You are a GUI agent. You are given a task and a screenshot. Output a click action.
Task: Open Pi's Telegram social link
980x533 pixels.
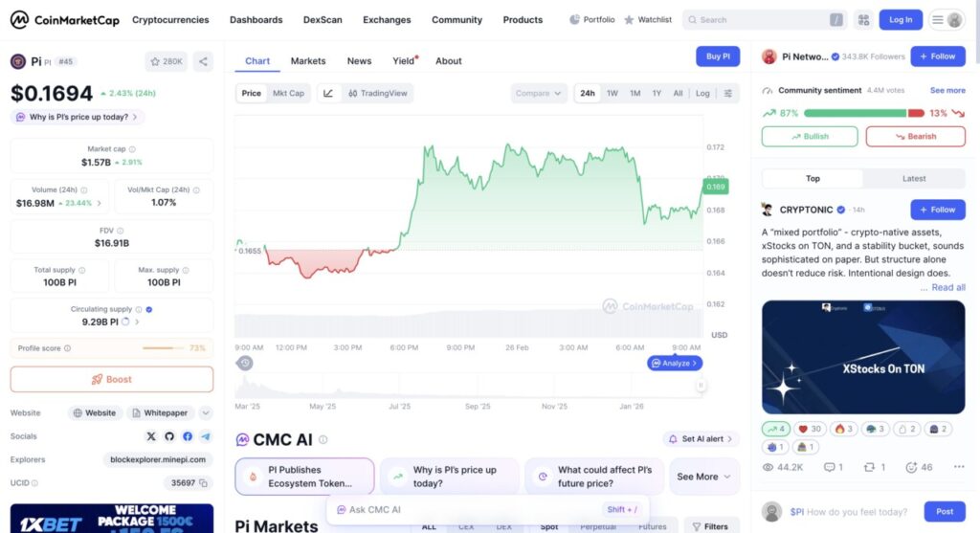pyautogui.click(x=206, y=436)
